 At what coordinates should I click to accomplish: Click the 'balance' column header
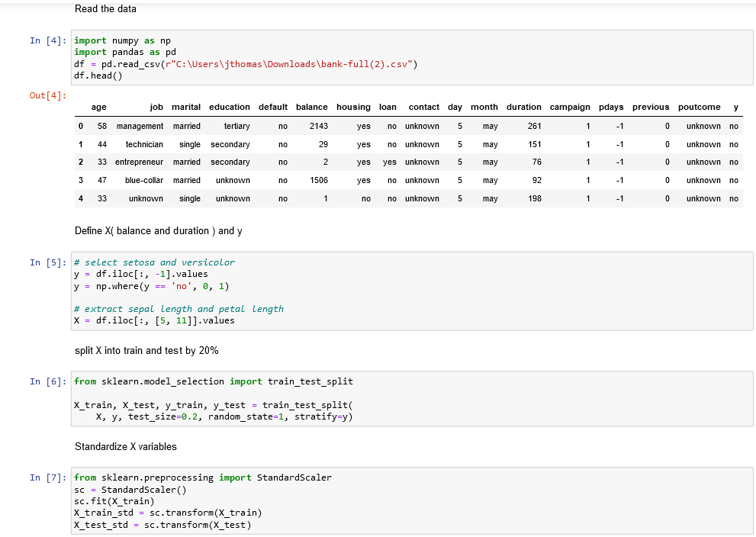coord(311,107)
